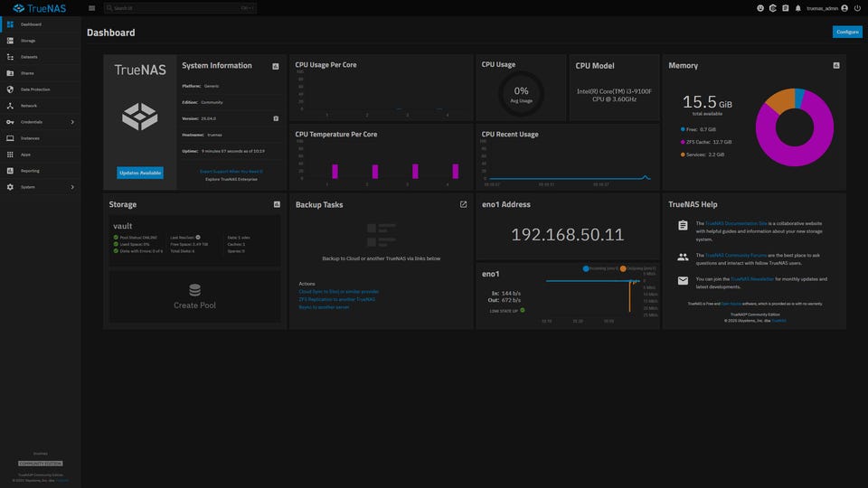Expand the Credentials submenu chevron
Viewport: 868px width, 488px height.
72,122
